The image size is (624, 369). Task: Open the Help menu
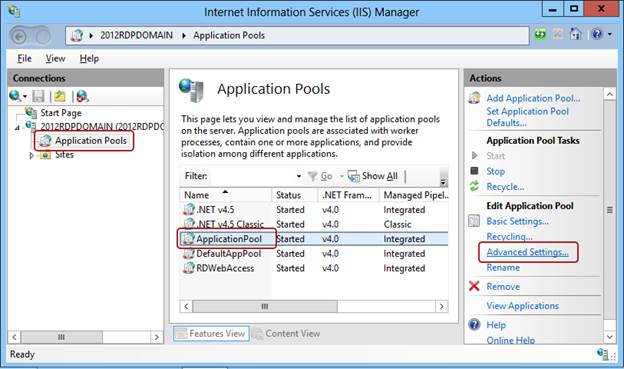click(89, 59)
